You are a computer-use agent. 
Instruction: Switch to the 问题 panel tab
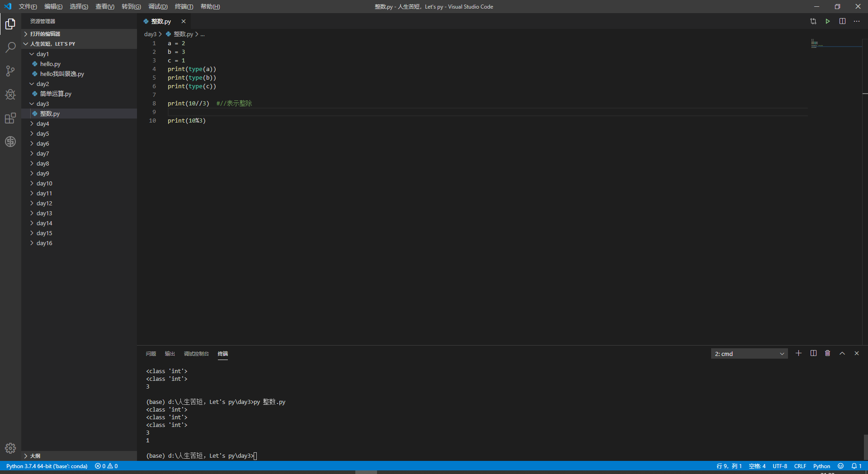point(151,354)
